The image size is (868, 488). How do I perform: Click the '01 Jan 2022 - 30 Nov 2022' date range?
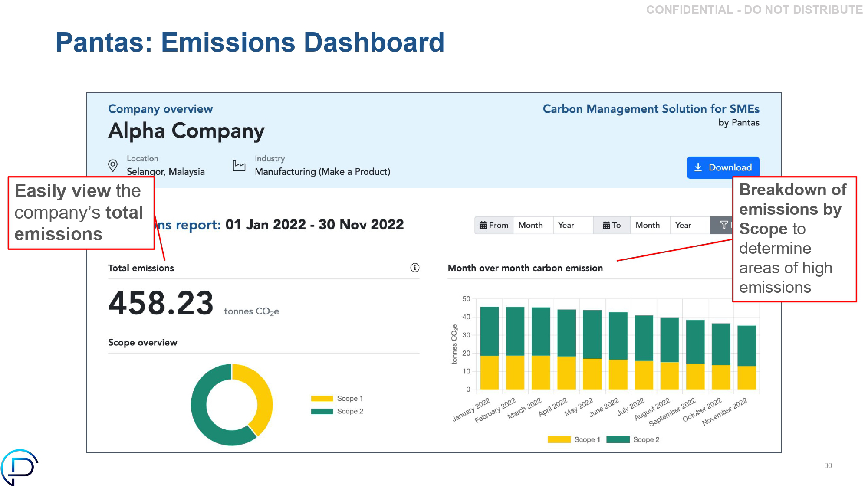pos(315,224)
